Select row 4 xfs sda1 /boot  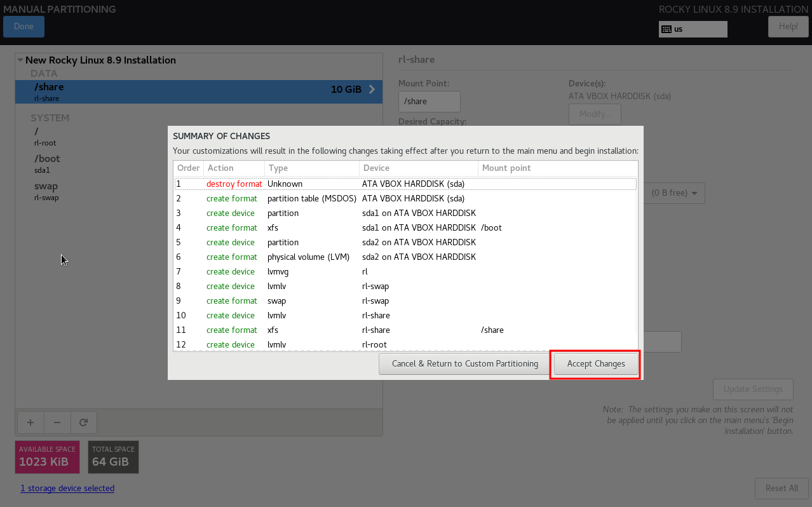point(405,227)
